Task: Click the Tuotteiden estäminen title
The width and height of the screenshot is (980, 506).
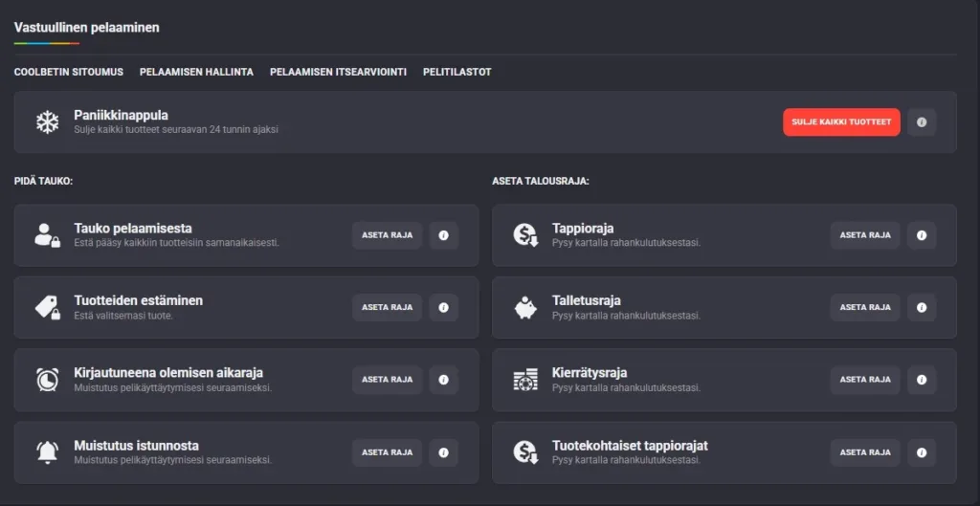Action: click(x=138, y=300)
